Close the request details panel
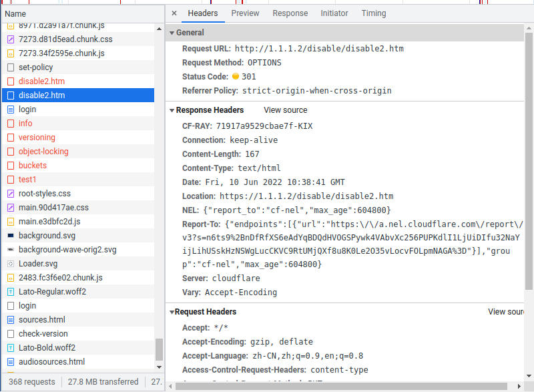The width and height of the screenshot is (534, 392). [174, 13]
